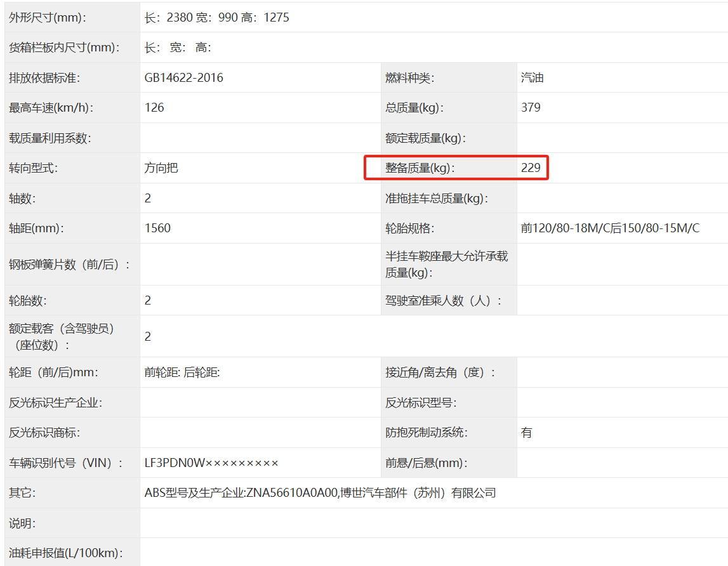Click the ABS model and manufacturer text

pos(320,493)
